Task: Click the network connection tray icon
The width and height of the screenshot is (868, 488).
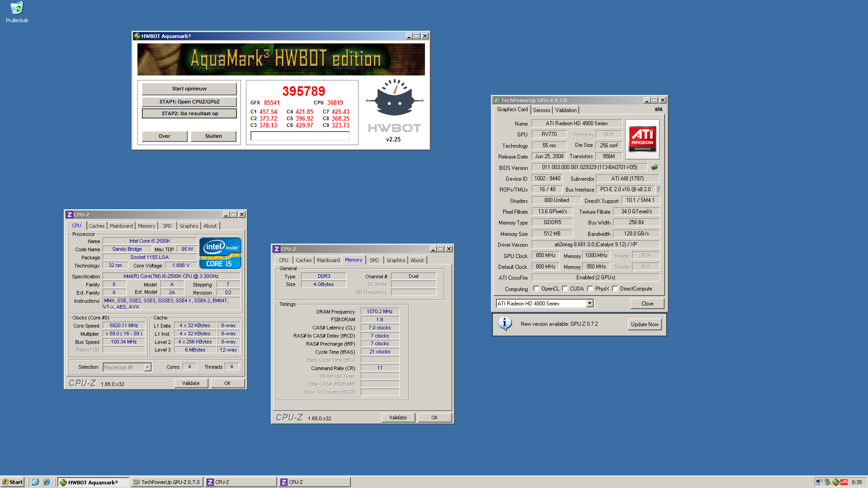Action: click(819, 482)
